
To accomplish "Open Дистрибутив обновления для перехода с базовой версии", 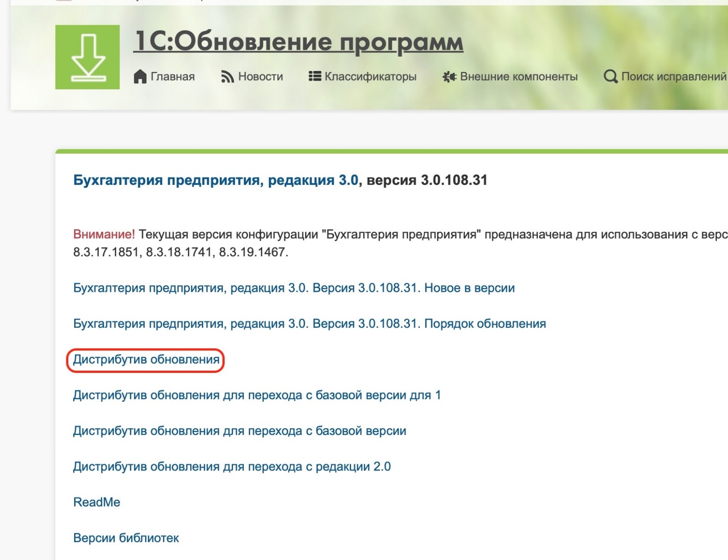I will pyautogui.click(x=240, y=431).
